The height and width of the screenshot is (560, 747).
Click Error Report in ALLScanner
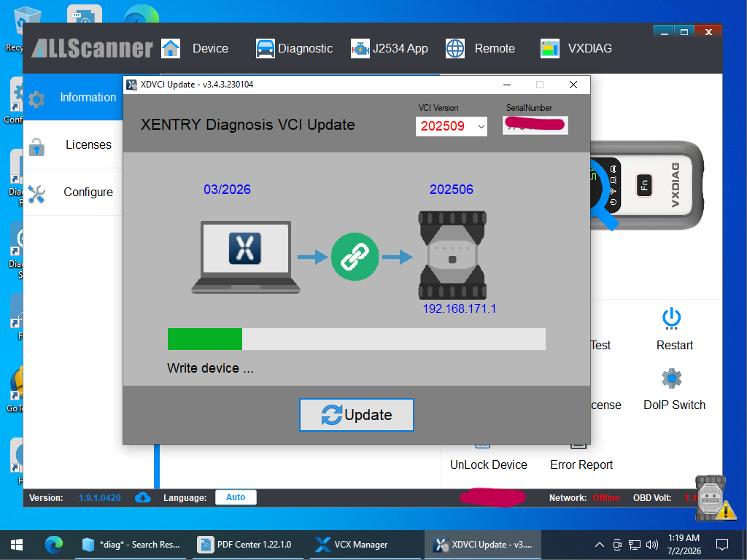[581, 464]
